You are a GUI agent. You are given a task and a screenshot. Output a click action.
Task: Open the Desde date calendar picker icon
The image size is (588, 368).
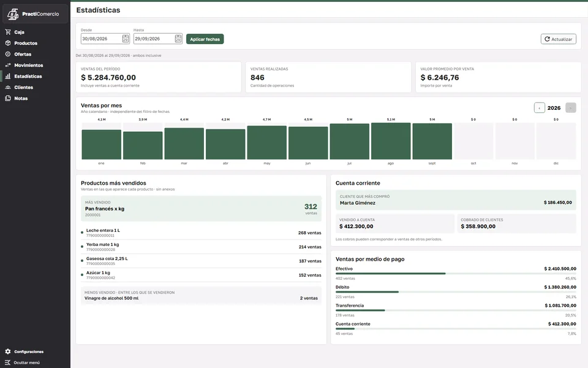point(125,39)
